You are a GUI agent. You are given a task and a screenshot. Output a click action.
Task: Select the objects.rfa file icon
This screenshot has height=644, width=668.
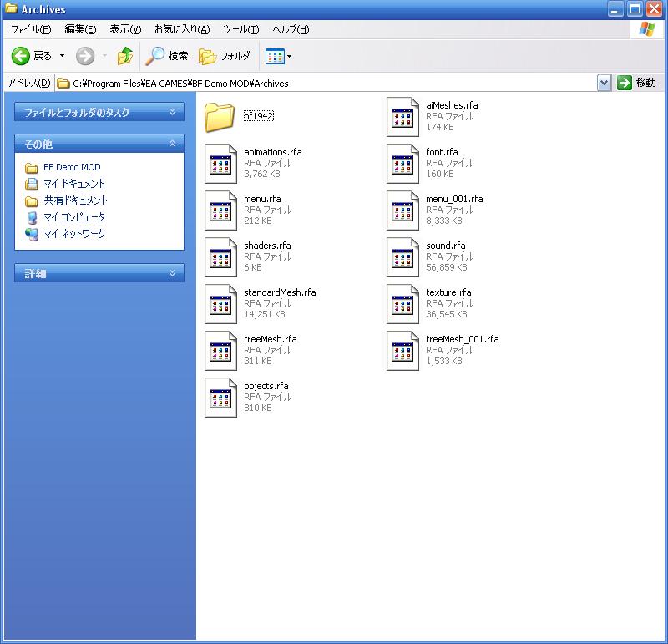click(x=220, y=398)
